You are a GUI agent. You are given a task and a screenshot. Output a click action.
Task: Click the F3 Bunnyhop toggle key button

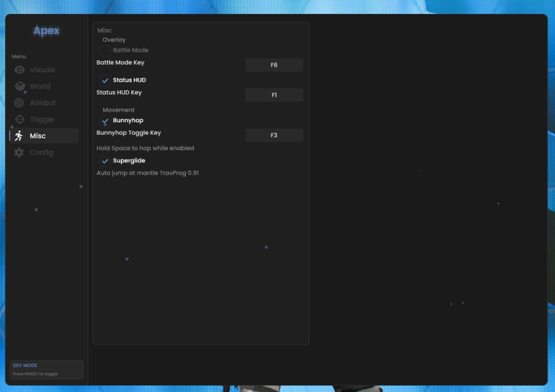pyautogui.click(x=274, y=135)
